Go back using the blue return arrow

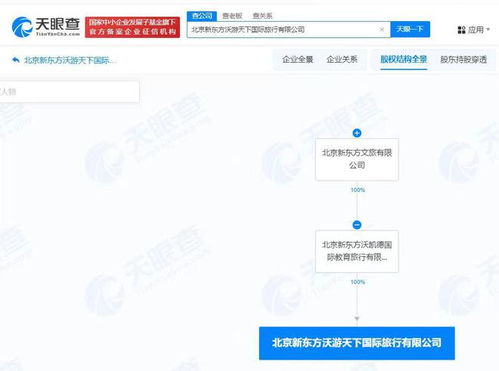click(x=16, y=60)
